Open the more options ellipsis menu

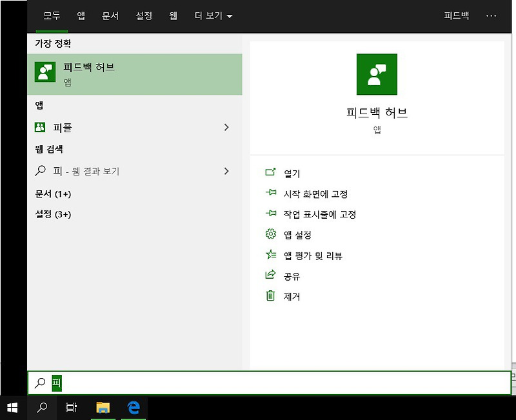[x=491, y=15]
